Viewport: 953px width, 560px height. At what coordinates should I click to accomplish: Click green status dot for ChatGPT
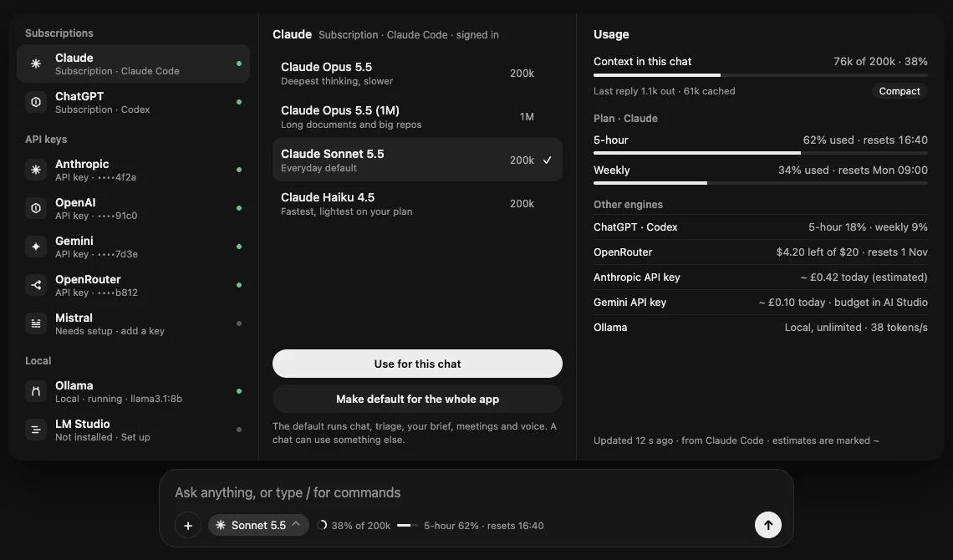(239, 102)
